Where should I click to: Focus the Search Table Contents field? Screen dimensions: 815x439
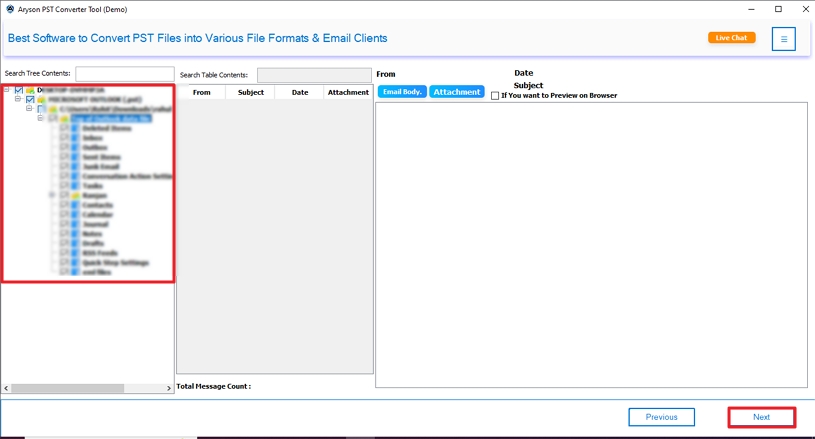(x=314, y=75)
